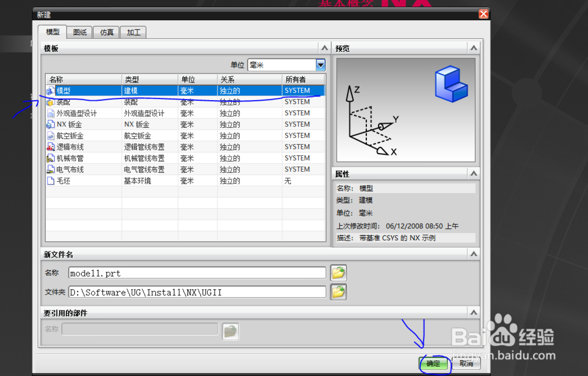
Task: Select the 装配 template icon row
Action: tap(50, 102)
